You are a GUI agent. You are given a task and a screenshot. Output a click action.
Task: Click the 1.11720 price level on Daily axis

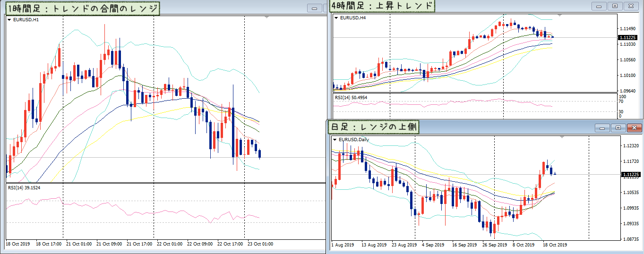tap(632, 161)
